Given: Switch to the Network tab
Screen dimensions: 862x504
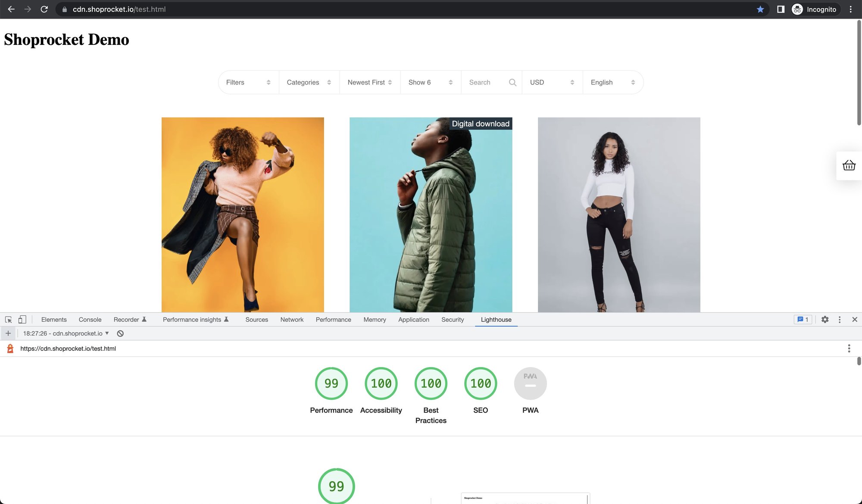Looking at the screenshot, I should [292, 320].
